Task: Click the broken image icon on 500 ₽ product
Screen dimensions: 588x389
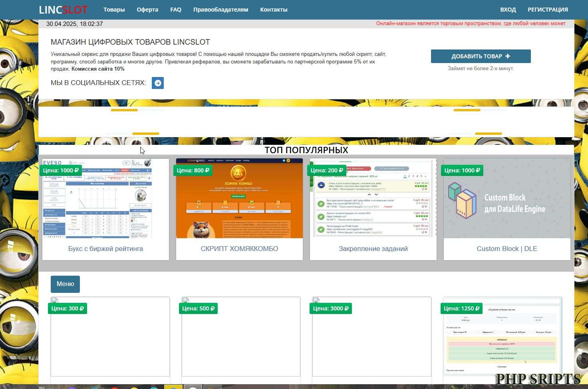Action: 186,300
